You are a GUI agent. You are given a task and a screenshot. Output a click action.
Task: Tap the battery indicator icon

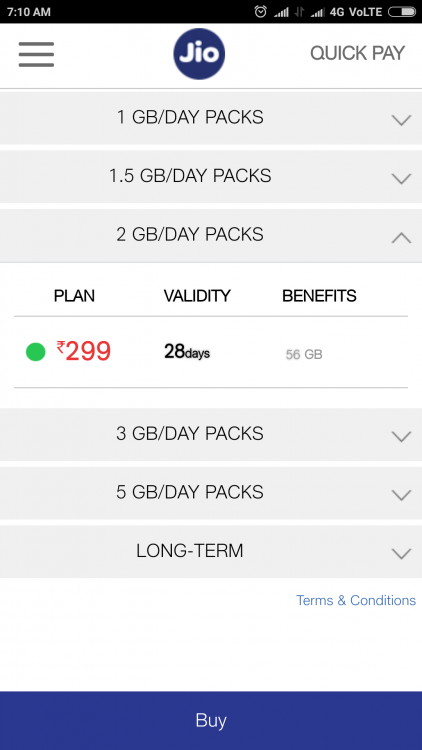(402, 12)
